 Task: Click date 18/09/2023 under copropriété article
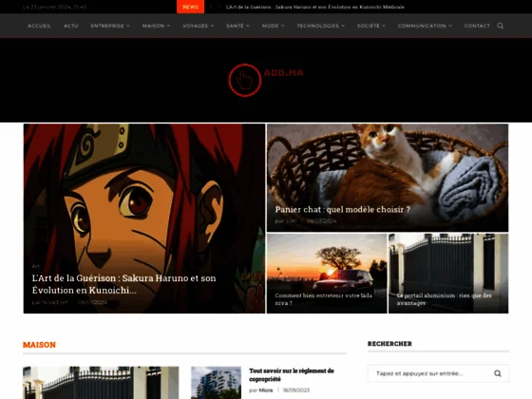click(x=296, y=390)
